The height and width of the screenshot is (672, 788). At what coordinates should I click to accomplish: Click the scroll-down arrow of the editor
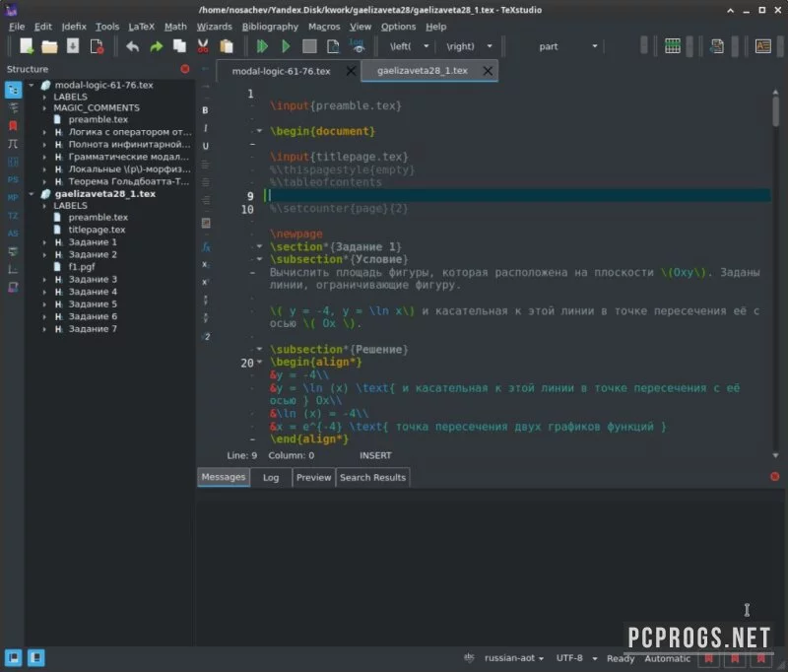coord(775,455)
